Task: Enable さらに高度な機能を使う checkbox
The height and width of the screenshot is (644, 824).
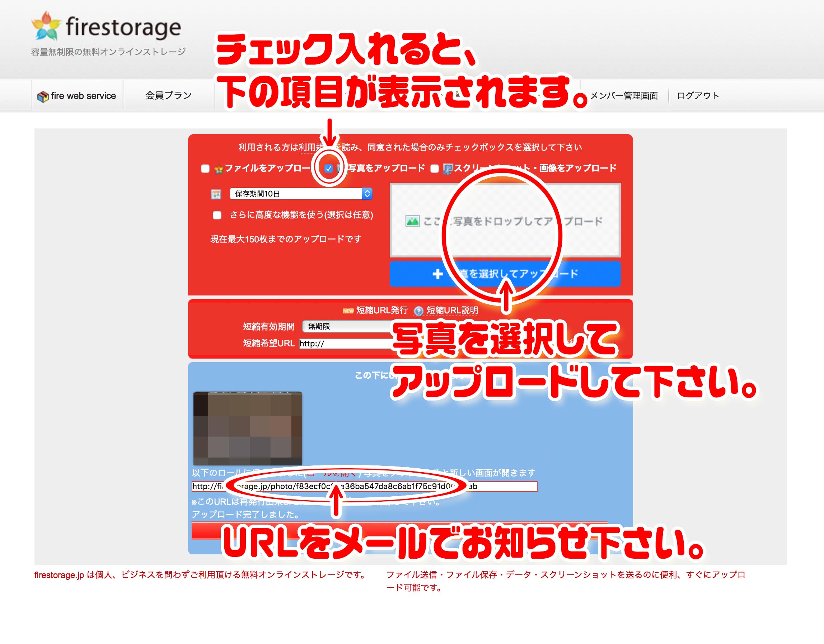Action: (217, 215)
